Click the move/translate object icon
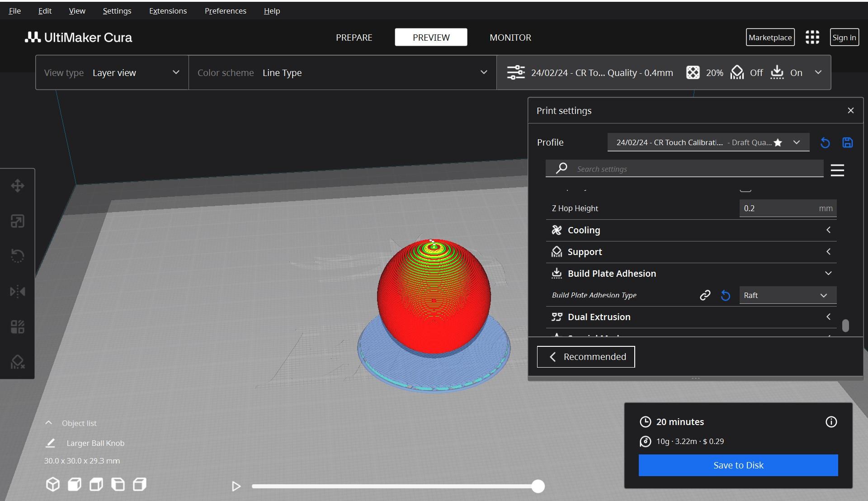This screenshot has height=501, width=868. click(16, 185)
